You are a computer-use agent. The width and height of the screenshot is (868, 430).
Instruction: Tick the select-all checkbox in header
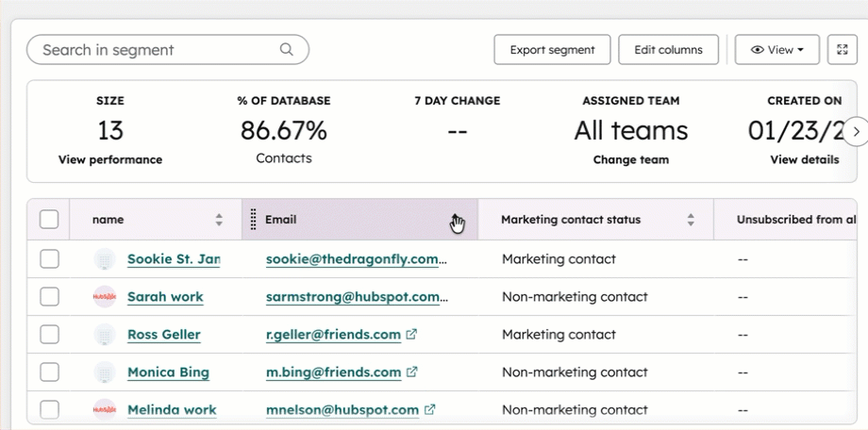point(49,219)
